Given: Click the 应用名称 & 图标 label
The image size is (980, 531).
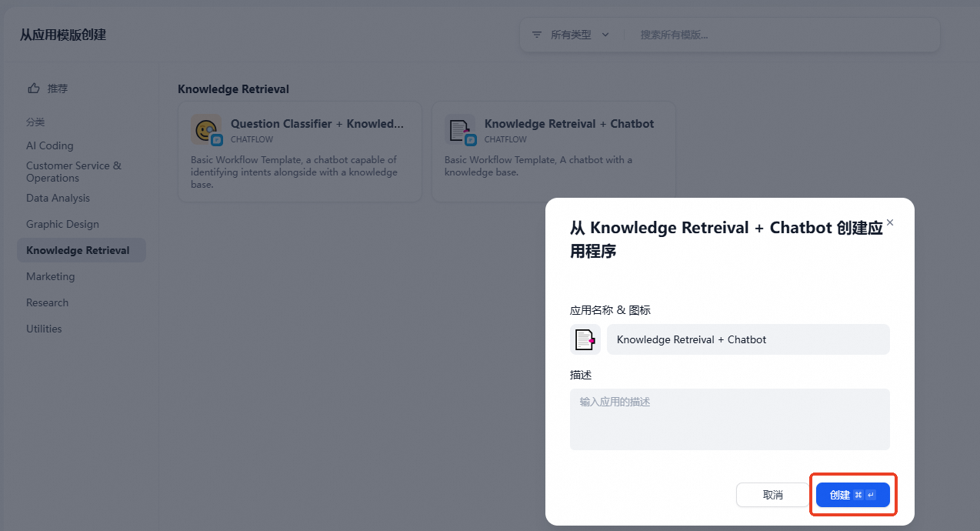Looking at the screenshot, I should [610, 310].
